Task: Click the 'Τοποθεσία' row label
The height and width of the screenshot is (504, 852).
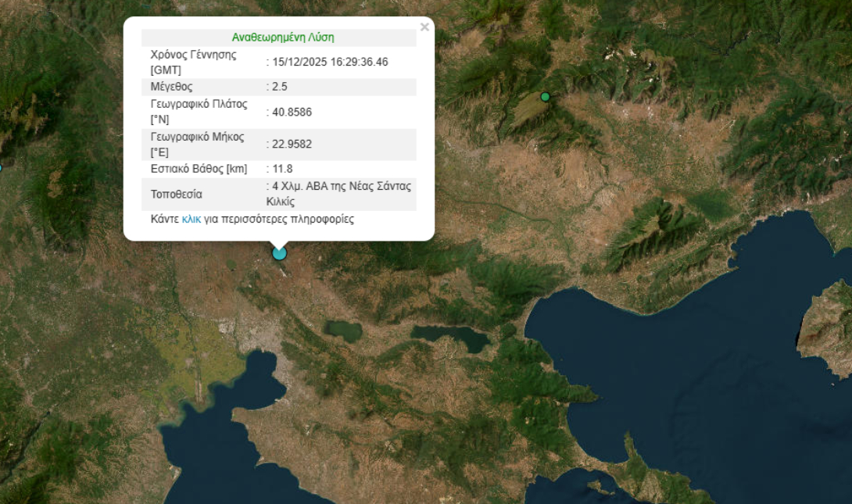Action: click(x=177, y=194)
